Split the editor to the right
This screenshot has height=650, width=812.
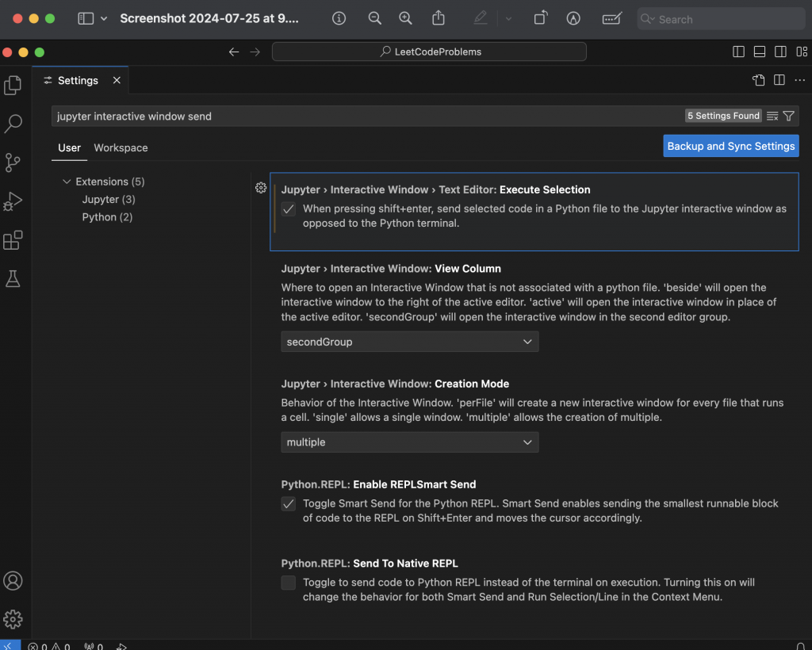point(779,80)
